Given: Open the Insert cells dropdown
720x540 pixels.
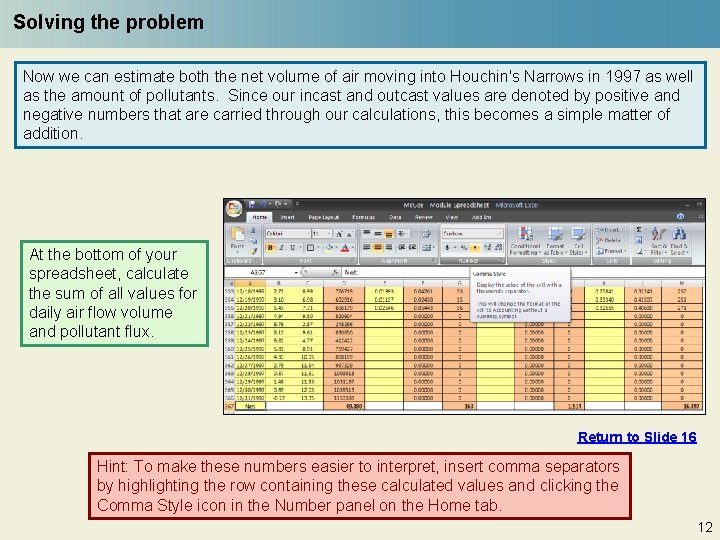Looking at the screenshot, I should pyautogui.click(x=609, y=230).
